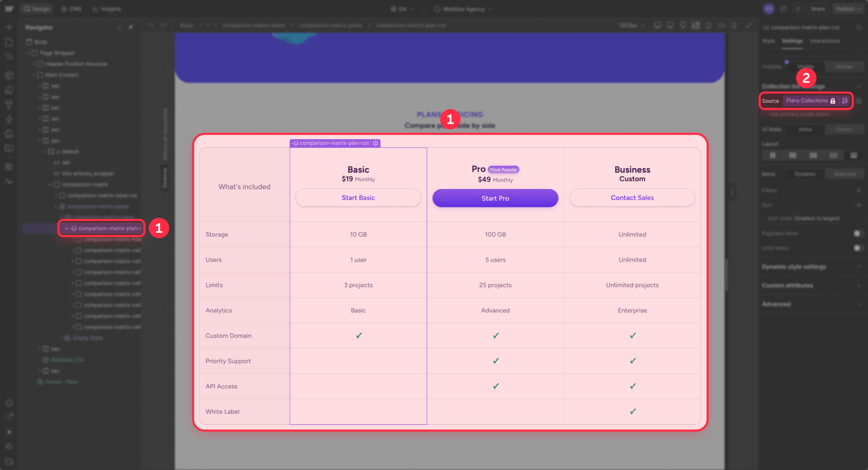868x470 pixels.
Task: Click the Preview play button
Action: point(798,9)
